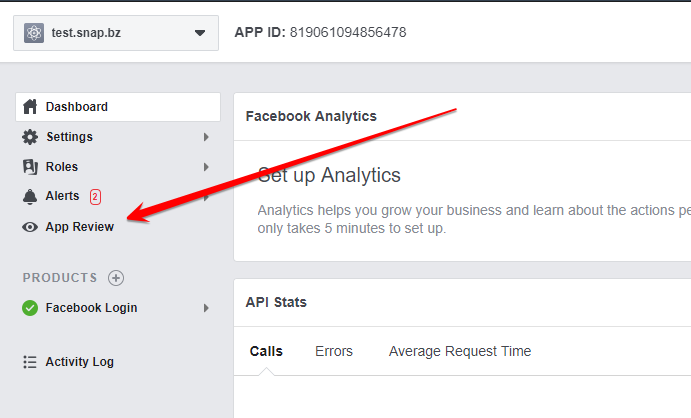Image resolution: width=691 pixels, height=418 pixels.
Task: Open the App Review page
Action: (80, 227)
